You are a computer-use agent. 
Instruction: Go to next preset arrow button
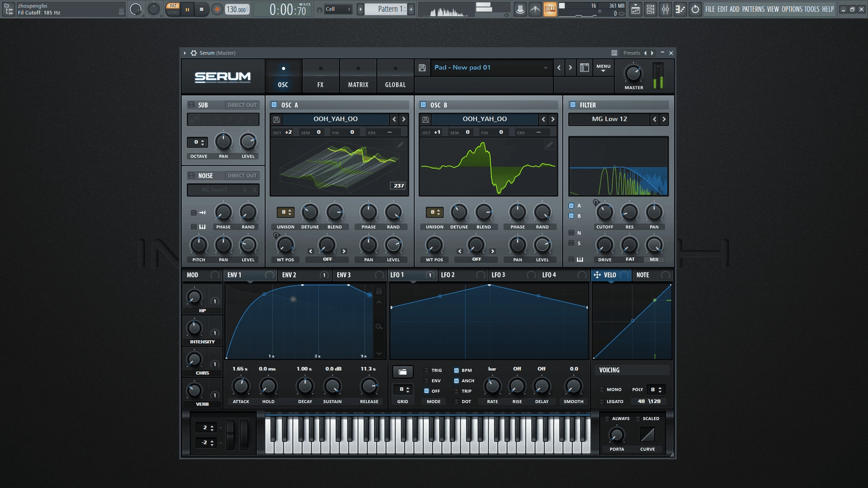coord(570,68)
